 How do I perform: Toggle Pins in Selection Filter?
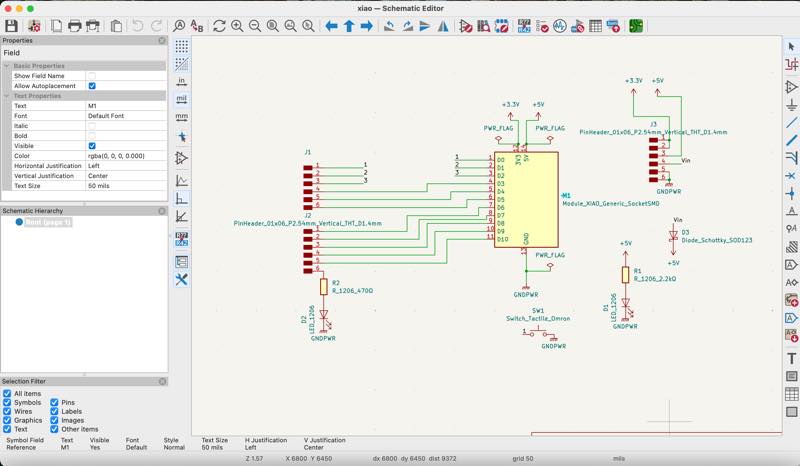tap(54, 402)
